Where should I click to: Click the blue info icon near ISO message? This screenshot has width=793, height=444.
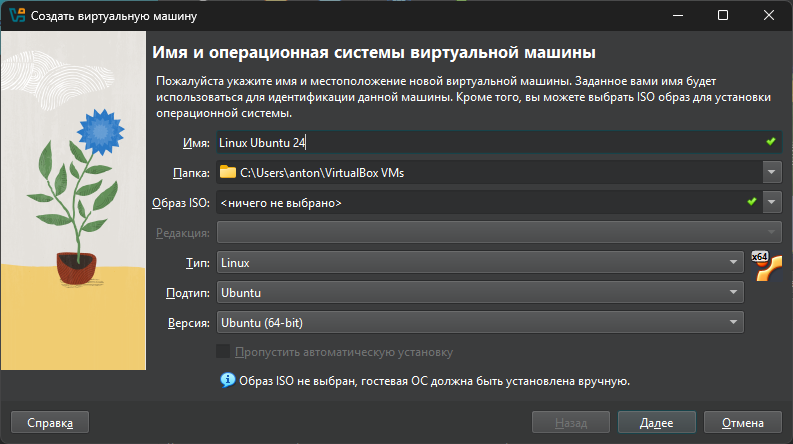(228, 380)
